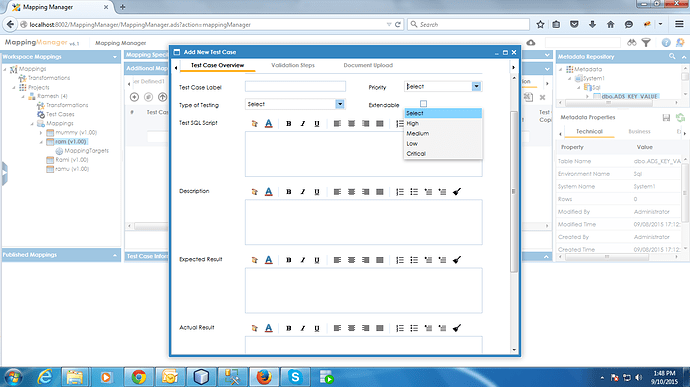Insert bullet list in Description toolbar

pos(414,192)
